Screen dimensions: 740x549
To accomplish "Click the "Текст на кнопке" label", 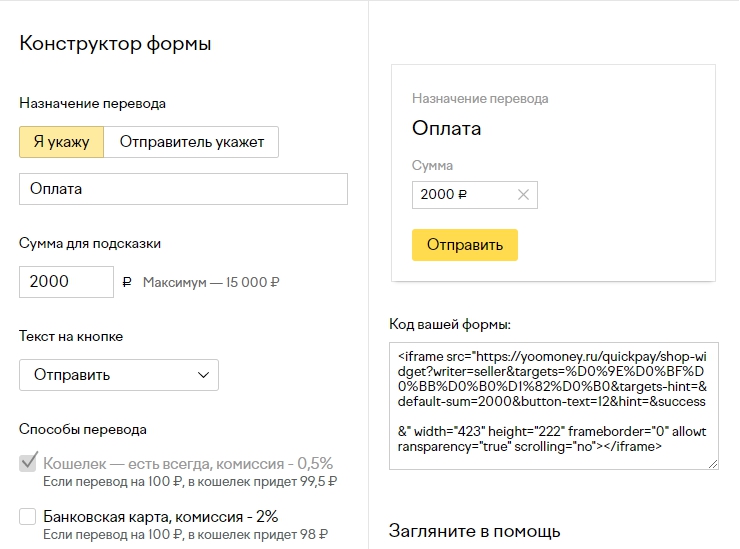I will click(x=71, y=336).
